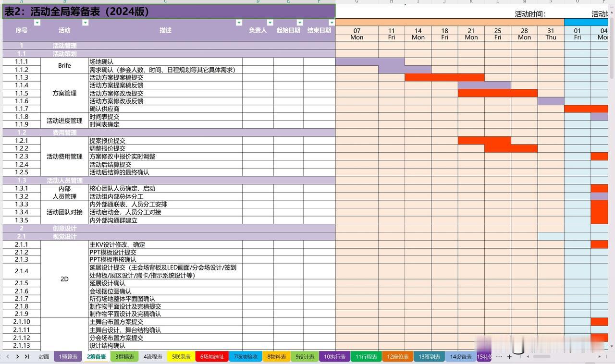Open the 10执行表 sheet tab
The height and width of the screenshot is (364, 615).
(334, 357)
